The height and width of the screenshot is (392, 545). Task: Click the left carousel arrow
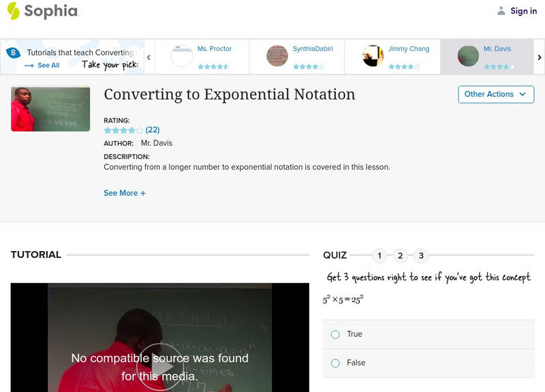coord(149,58)
